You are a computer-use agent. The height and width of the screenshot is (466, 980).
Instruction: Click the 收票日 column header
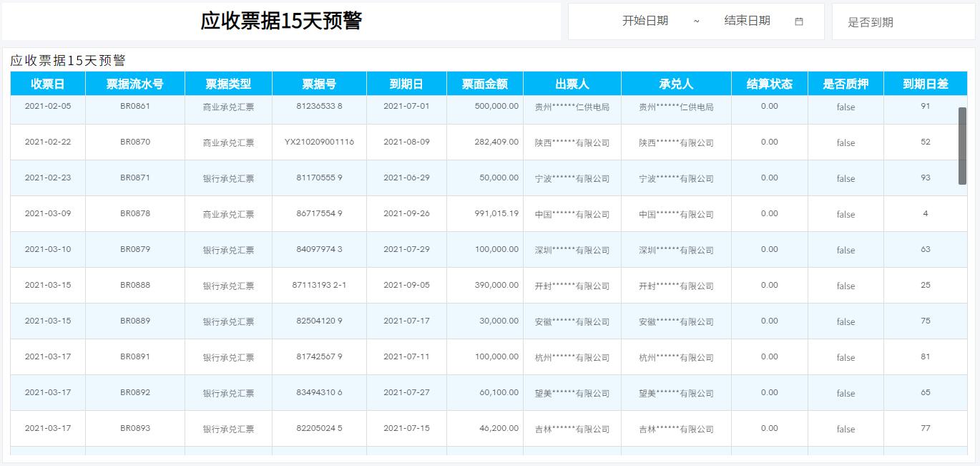47,84
